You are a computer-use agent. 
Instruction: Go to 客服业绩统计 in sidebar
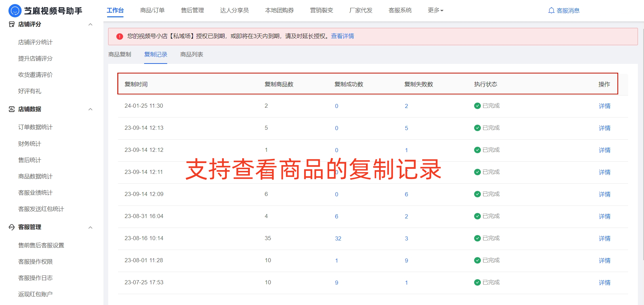pos(35,193)
